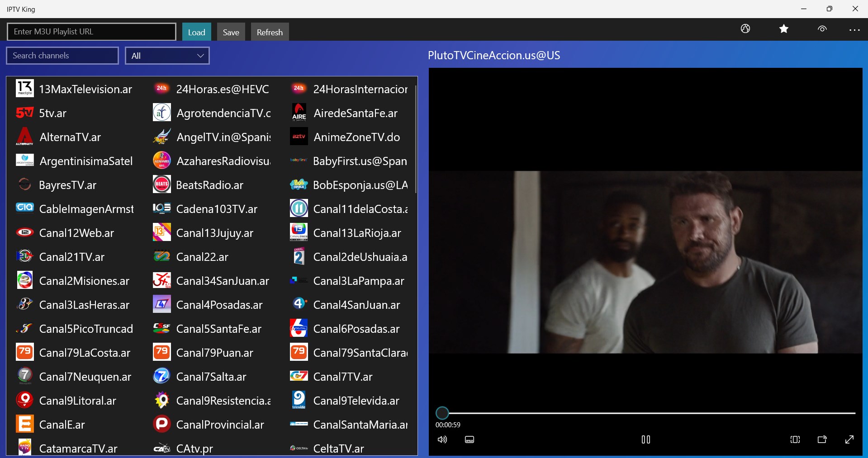Image resolution: width=868 pixels, height=458 pixels.
Task: Click the eye viewing history icon
Action: pos(822,29)
